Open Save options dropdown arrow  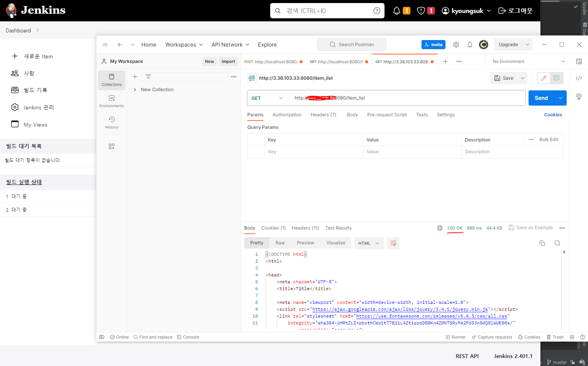pos(523,78)
